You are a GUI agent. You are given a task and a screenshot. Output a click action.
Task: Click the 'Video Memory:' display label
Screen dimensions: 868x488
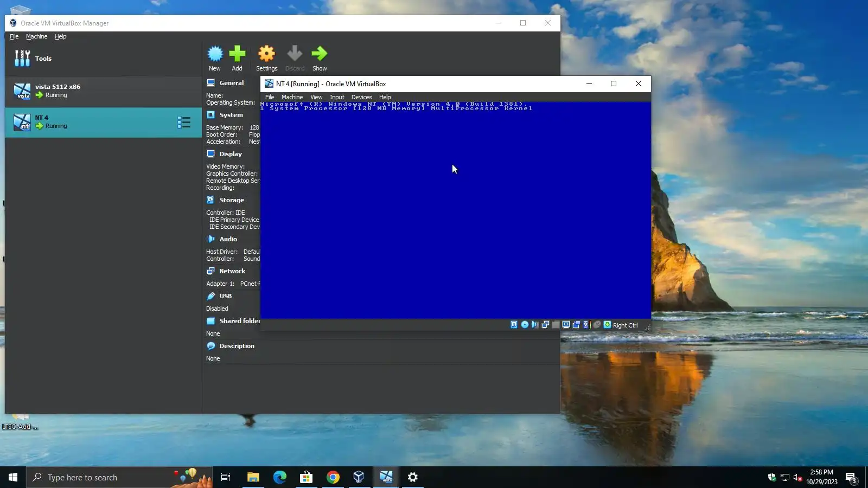tap(225, 166)
